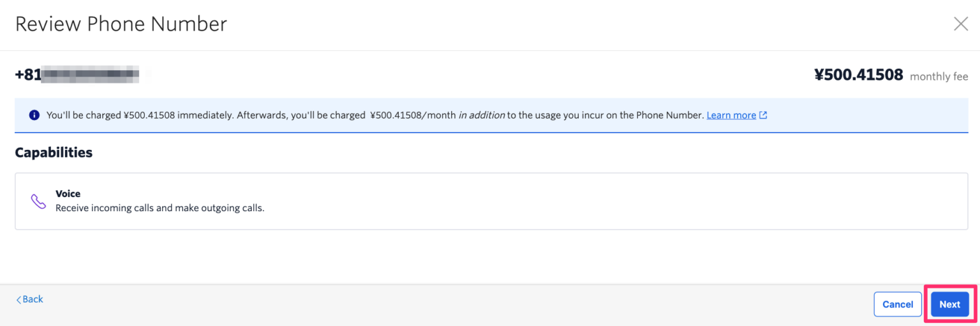Image resolution: width=980 pixels, height=326 pixels.
Task: Open the Learn more link
Action: tap(731, 115)
